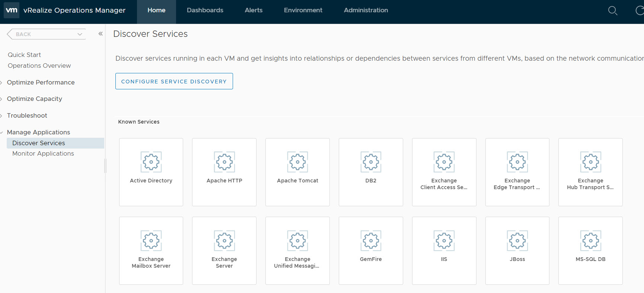Open the DB2 service tile icon
The image size is (644, 293).
371,162
